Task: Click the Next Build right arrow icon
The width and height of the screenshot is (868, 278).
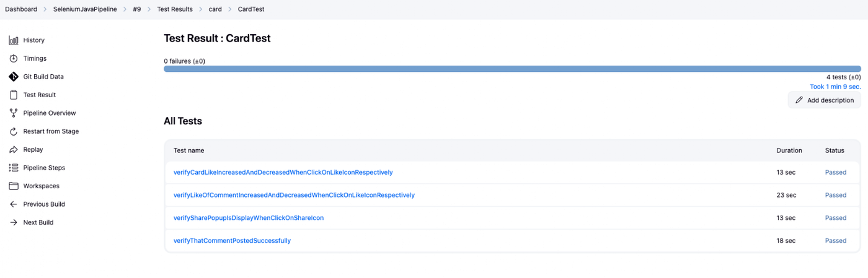Action: coord(14,222)
